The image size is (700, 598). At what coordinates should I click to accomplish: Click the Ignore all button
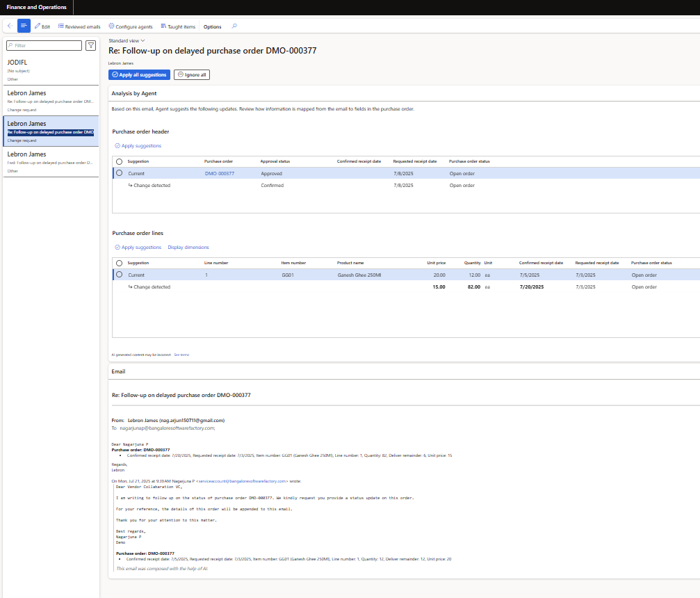(191, 74)
